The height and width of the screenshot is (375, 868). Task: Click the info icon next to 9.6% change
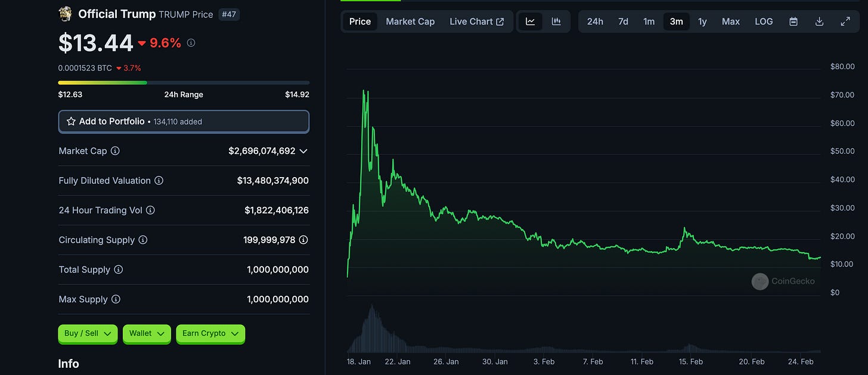pos(191,43)
